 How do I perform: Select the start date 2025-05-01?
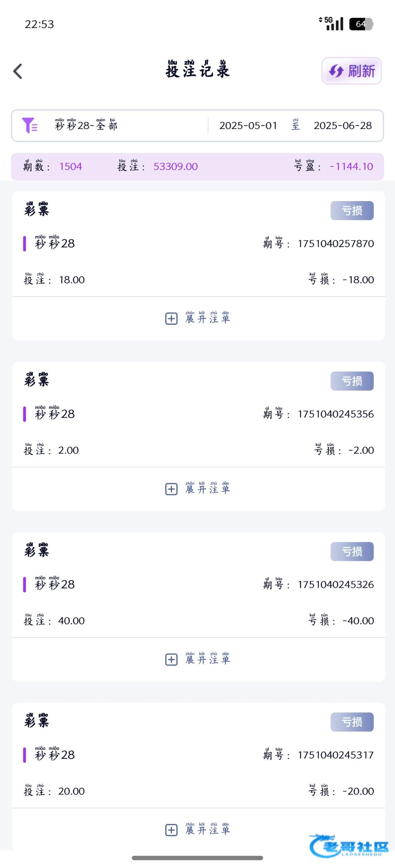click(x=248, y=125)
